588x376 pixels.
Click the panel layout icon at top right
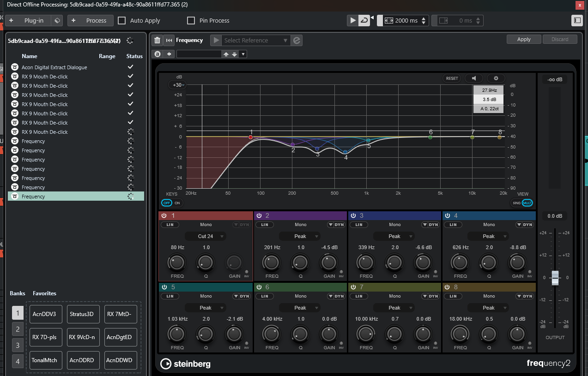tap(577, 20)
